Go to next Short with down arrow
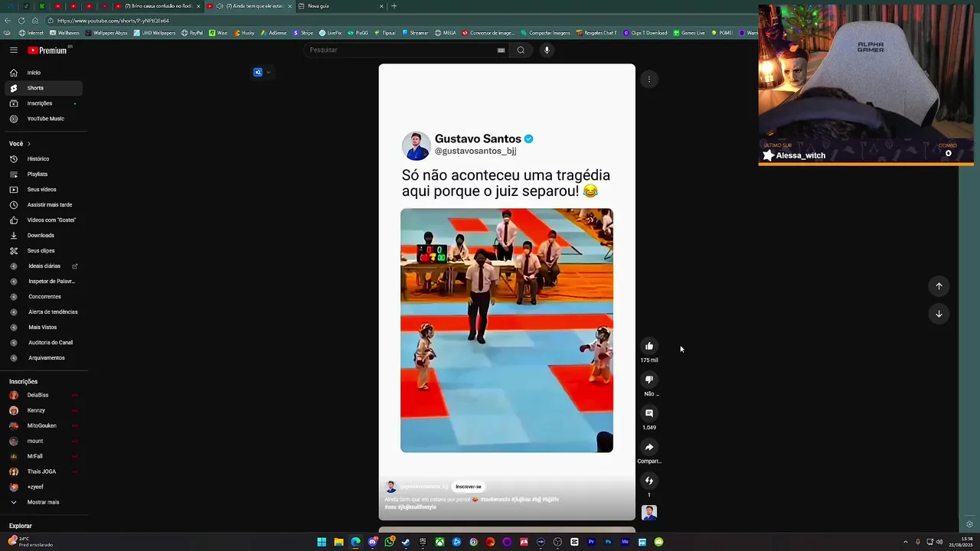 (x=939, y=314)
